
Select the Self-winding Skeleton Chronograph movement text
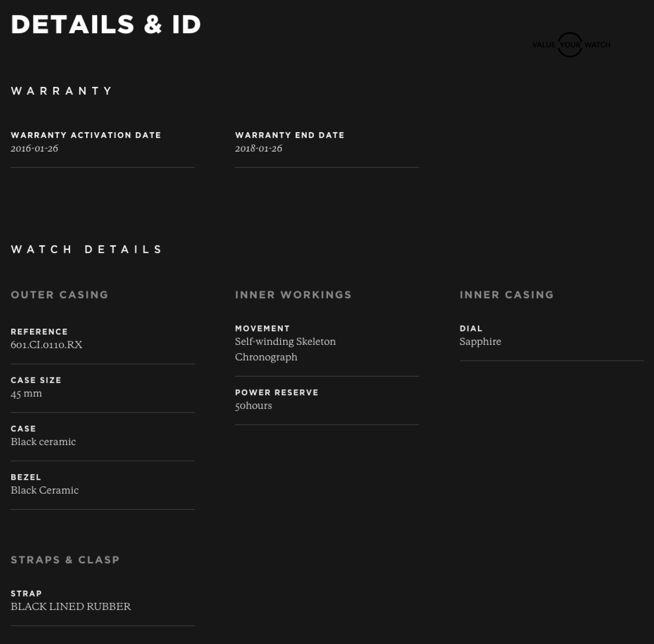coord(285,349)
